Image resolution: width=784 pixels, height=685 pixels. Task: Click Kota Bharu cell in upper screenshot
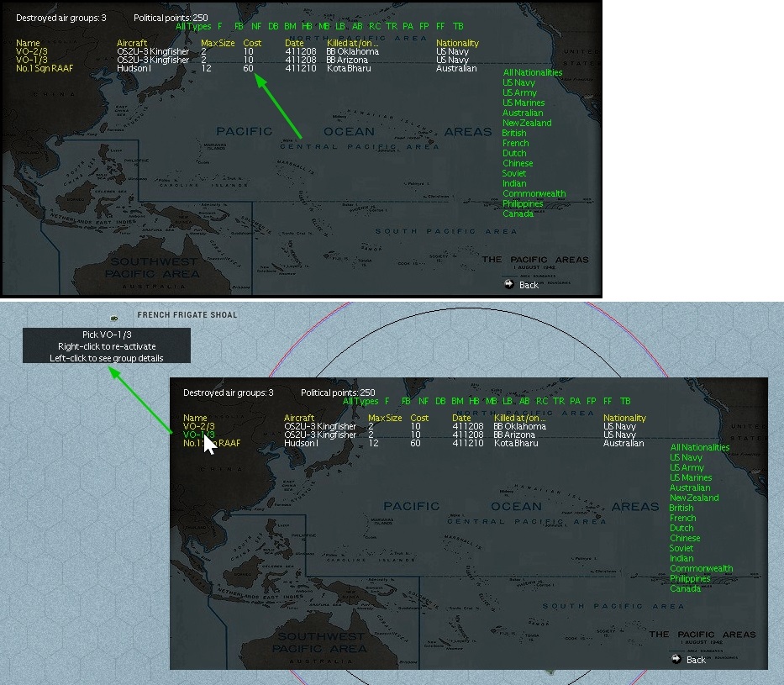coord(349,68)
